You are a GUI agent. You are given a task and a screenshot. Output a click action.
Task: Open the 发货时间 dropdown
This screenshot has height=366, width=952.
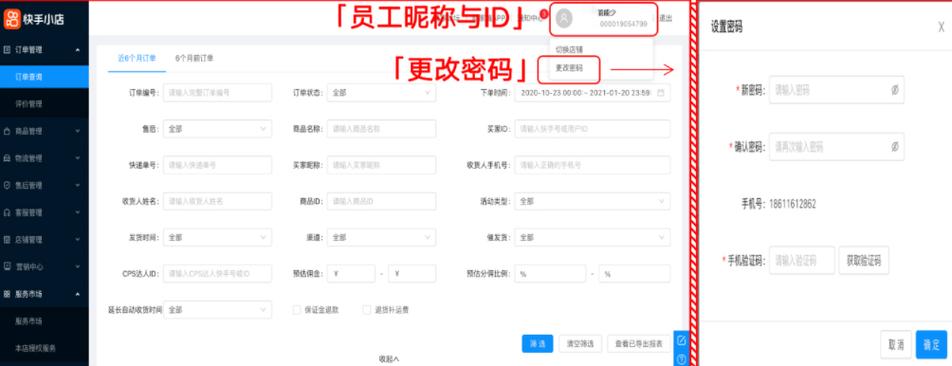217,237
